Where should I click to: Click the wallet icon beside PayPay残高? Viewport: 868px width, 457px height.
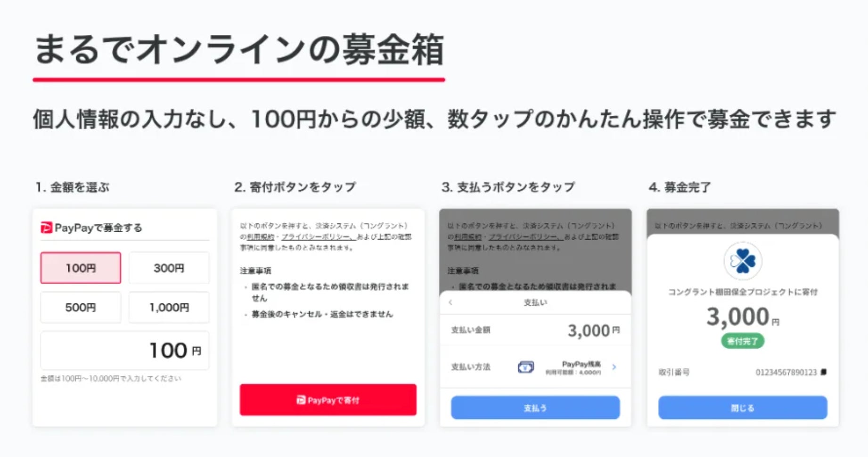point(525,367)
